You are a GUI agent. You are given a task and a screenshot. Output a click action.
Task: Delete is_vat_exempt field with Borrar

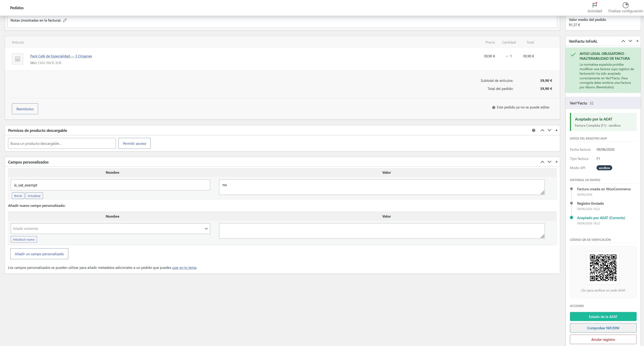18,196
